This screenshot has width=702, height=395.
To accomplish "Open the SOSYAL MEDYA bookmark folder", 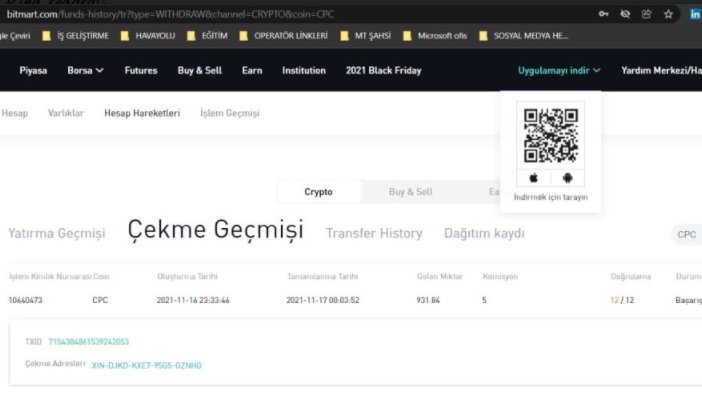I will [523, 36].
